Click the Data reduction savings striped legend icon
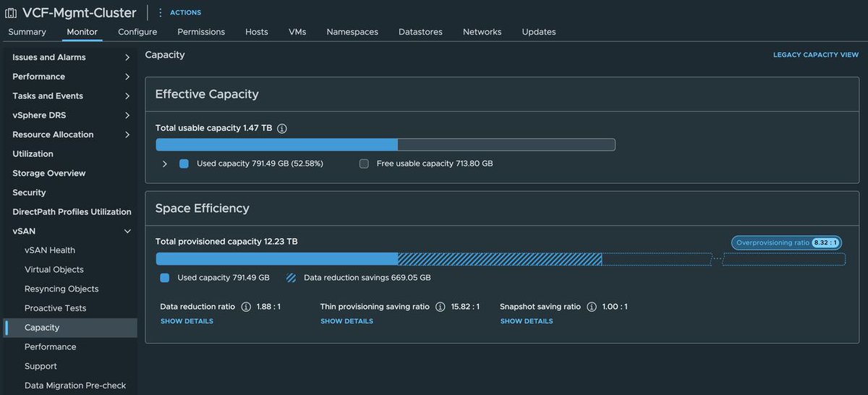The width and height of the screenshot is (868, 395). pyautogui.click(x=291, y=278)
